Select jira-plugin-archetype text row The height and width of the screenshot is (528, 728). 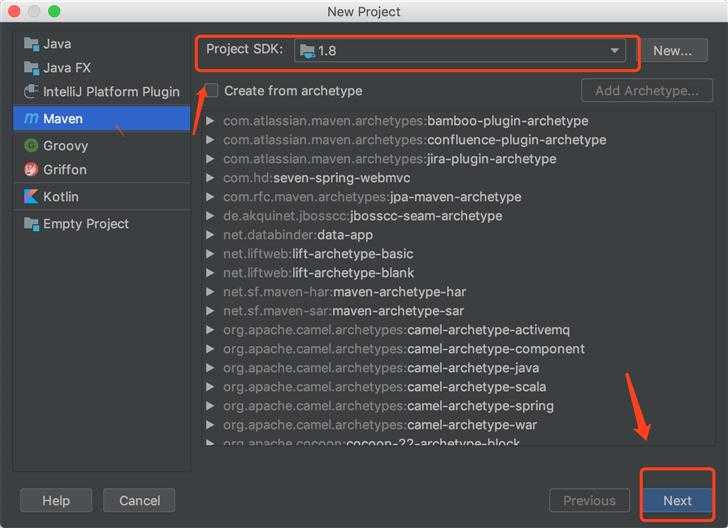390,159
